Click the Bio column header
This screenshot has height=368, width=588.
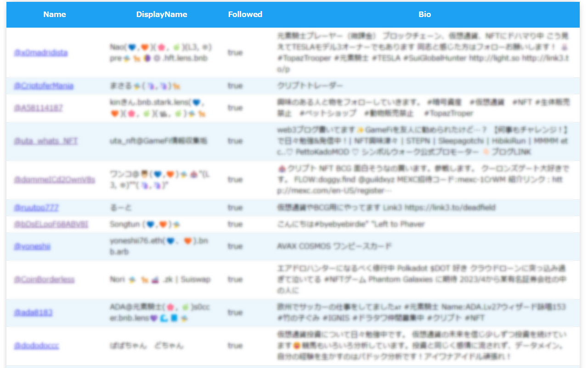point(425,14)
